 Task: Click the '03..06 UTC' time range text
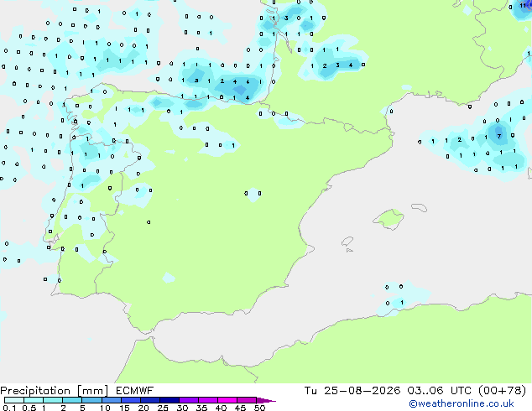(440, 391)
